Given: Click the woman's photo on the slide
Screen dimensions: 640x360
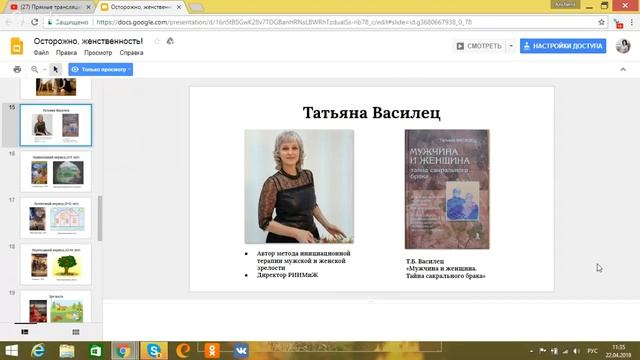Looking at the screenshot, I should pyautogui.click(x=299, y=187).
